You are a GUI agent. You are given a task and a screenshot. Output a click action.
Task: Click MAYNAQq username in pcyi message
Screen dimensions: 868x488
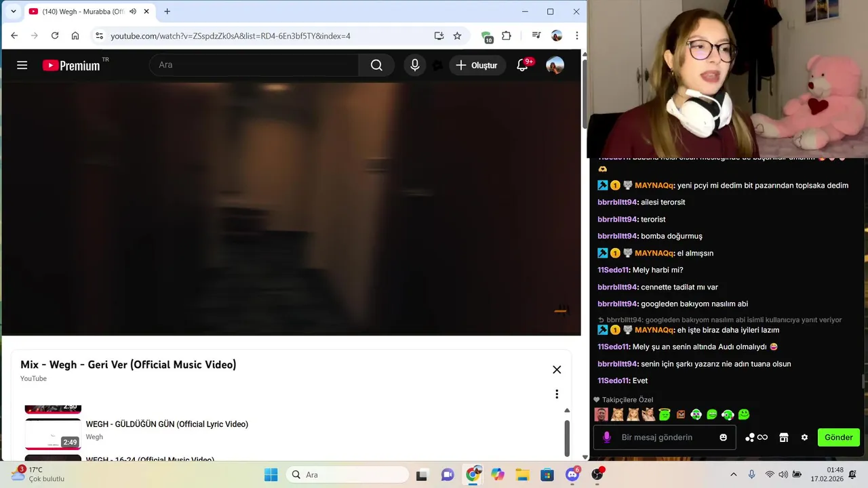(654, 185)
